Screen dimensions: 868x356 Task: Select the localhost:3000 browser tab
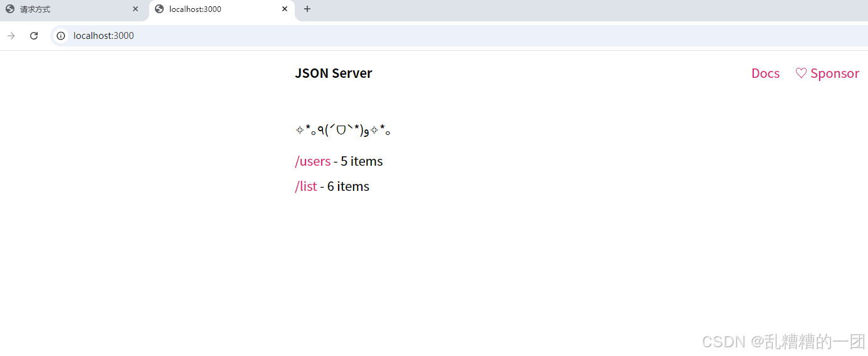[222, 9]
